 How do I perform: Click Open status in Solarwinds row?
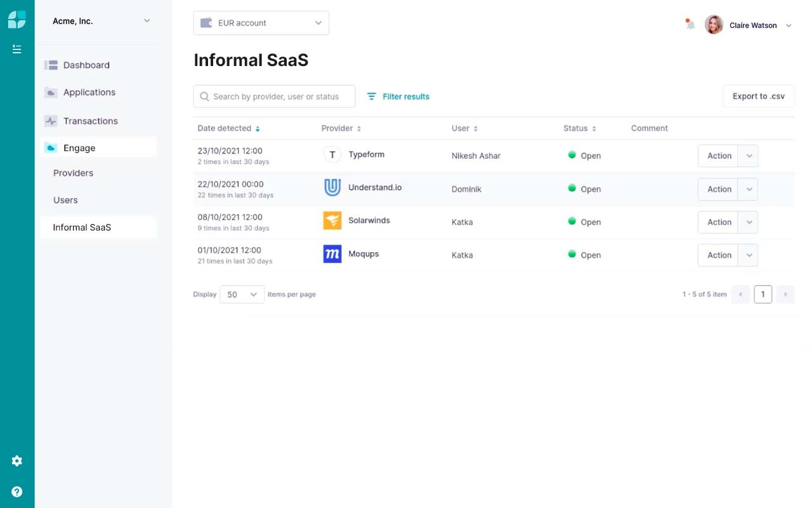(591, 222)
